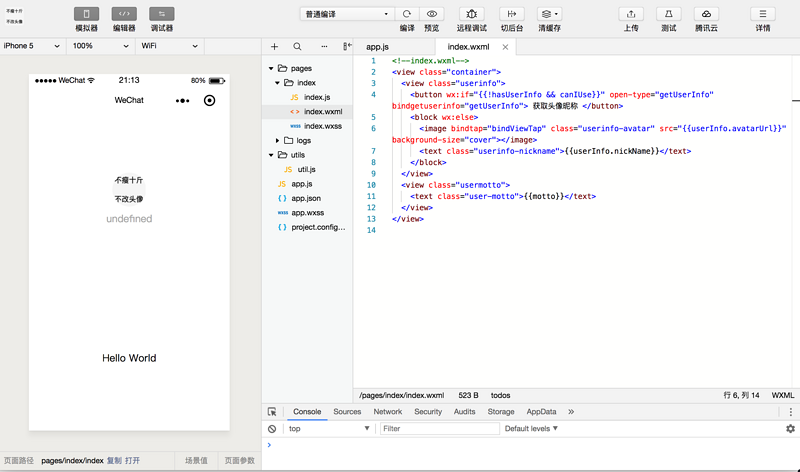Click the console Filter input

click(439, 429)
